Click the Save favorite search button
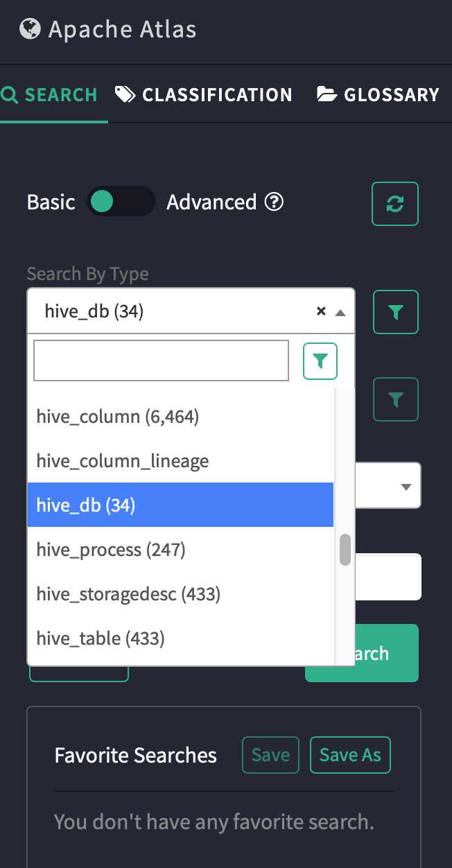452x868 pixels. [x=270, y=755]
